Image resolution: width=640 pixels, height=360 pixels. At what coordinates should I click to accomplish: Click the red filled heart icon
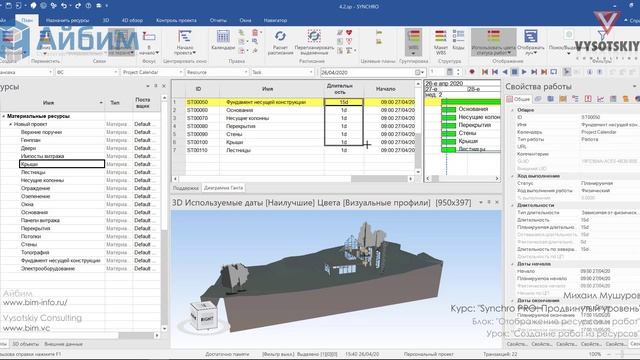click(x=349, y=32)
